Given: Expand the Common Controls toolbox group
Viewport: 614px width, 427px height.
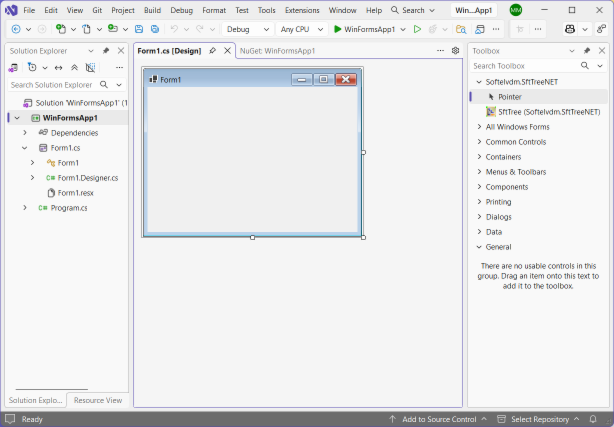Looking at the screenshot, I should tap(479, 142).
